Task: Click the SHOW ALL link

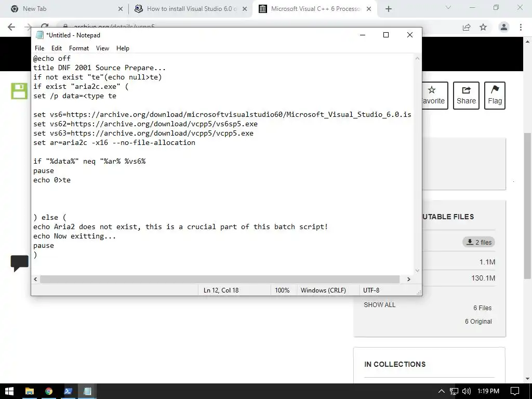Action: 379,304
